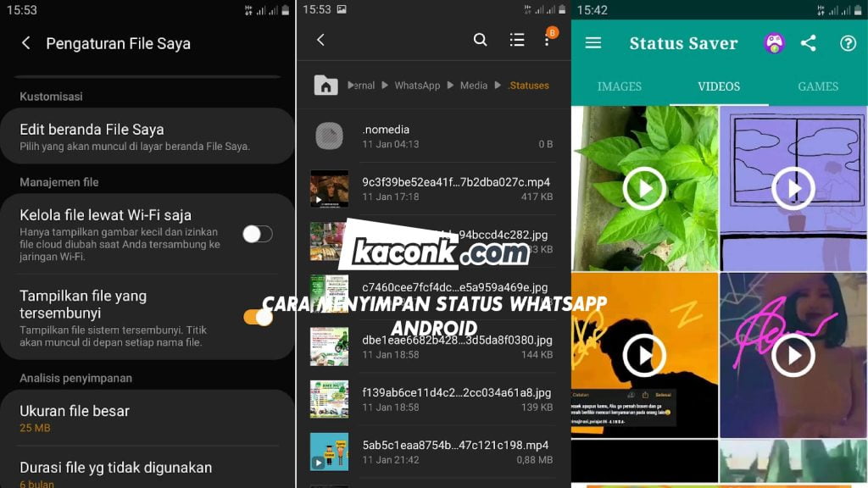Switch to GAMES tab

pyautogui.click(x=818, y=86)
